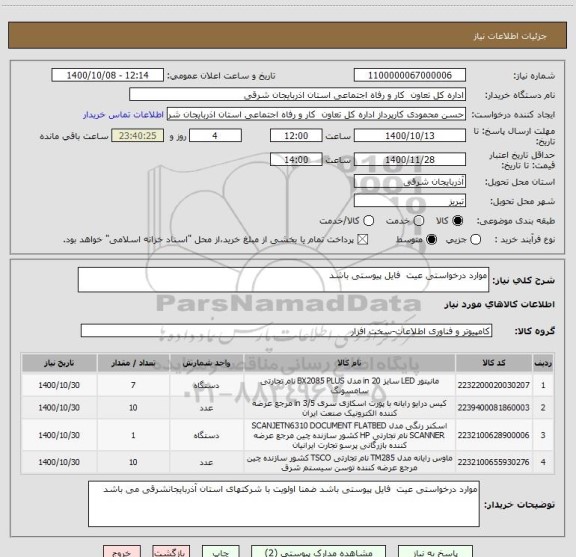
Task: Select the کالا radio button
Action: [x=458, y=221]
